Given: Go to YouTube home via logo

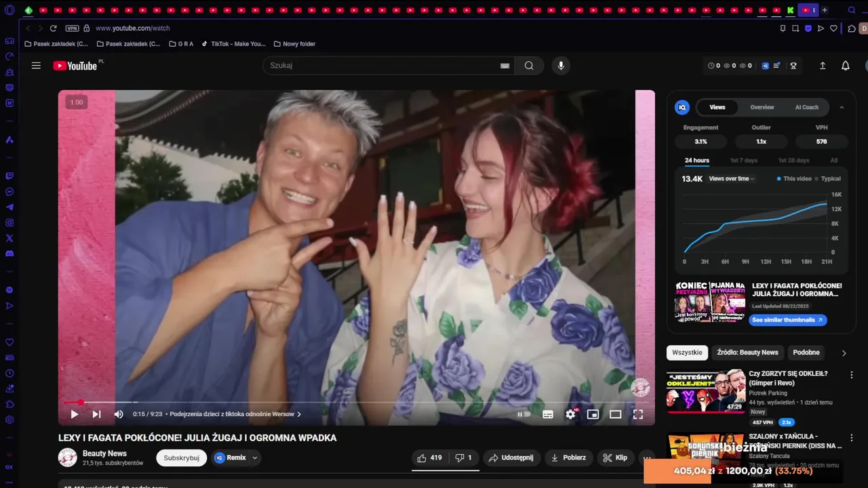Looking at the screenshot, I should 75,66.
